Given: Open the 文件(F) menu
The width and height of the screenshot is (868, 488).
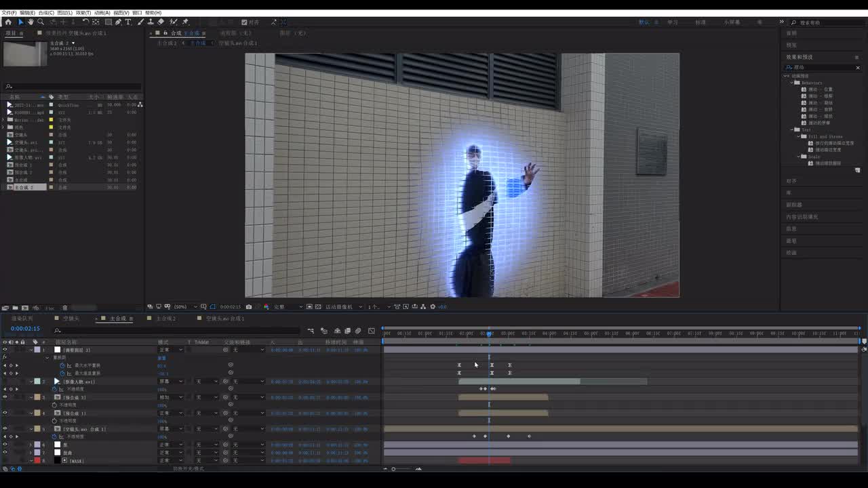Looking at the screenshot, I should pyautogui.click(x=9, y=13).
